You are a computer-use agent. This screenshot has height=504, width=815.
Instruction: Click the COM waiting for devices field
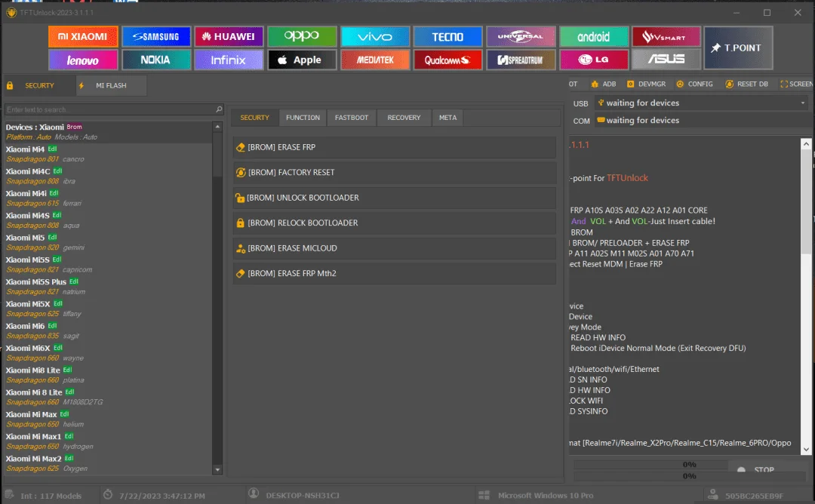pos(702,120)
